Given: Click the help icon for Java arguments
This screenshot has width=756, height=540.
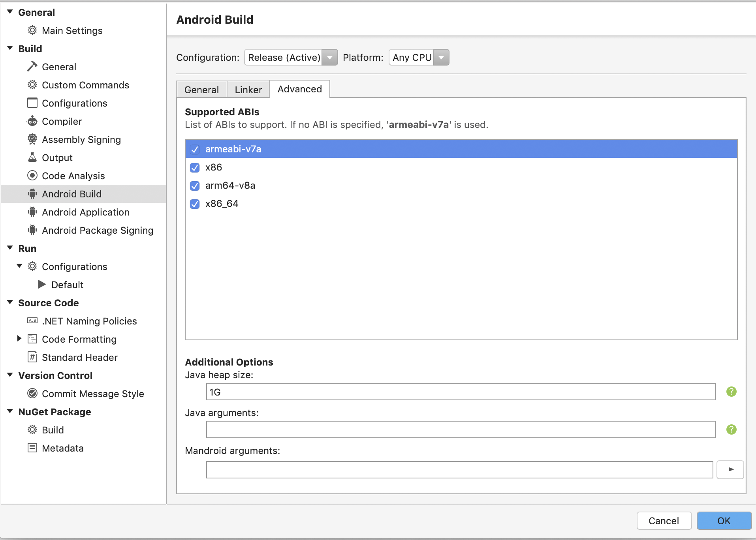Looking at the screenshot, I should click(x=732, y=429).
